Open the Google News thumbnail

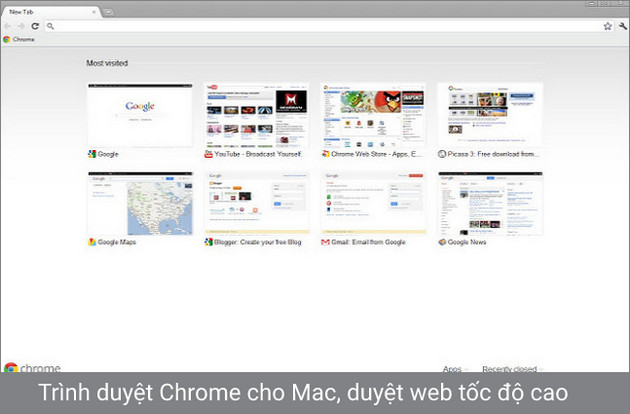(x=490, y=203)
